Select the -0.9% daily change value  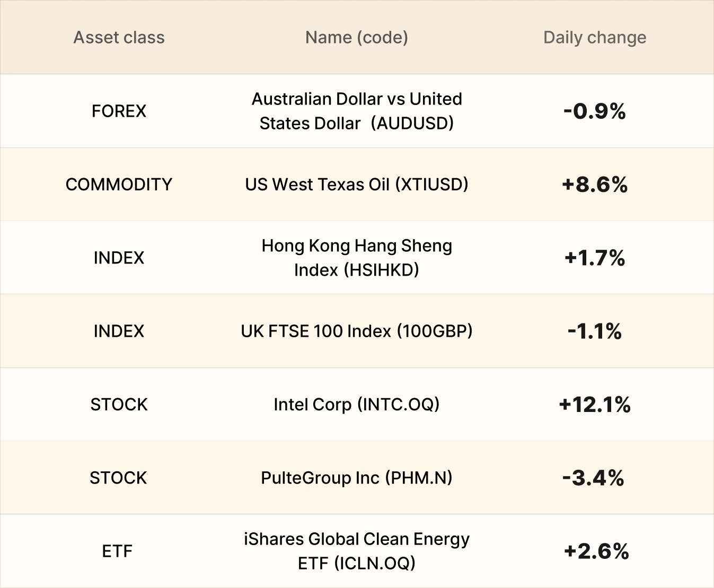coord(595,111)
